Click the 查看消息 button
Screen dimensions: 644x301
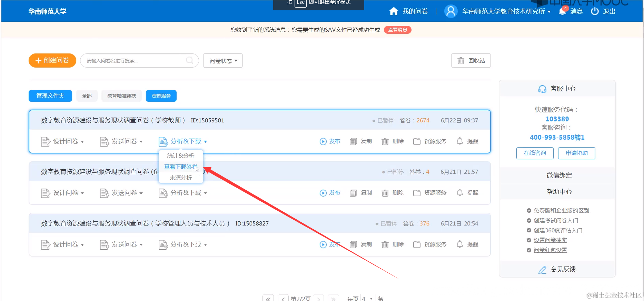tap(397, 30)
